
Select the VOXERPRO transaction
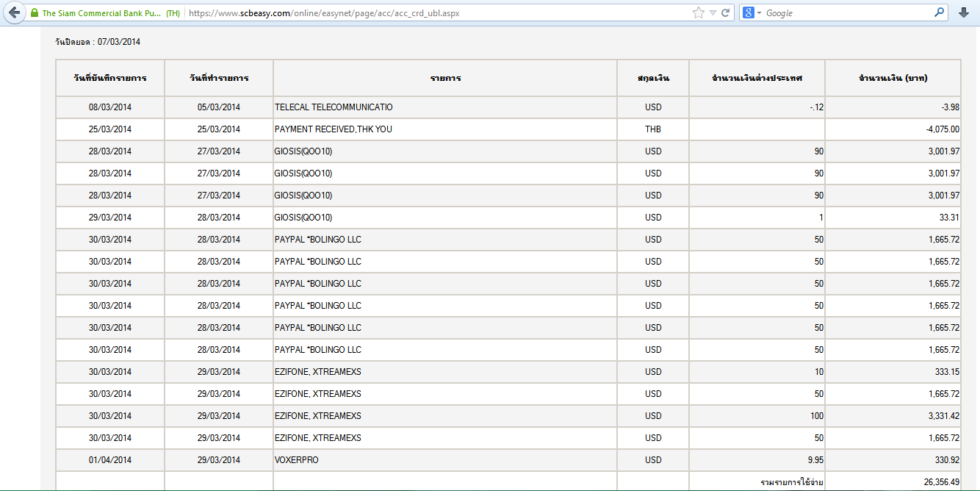(297, 460)
